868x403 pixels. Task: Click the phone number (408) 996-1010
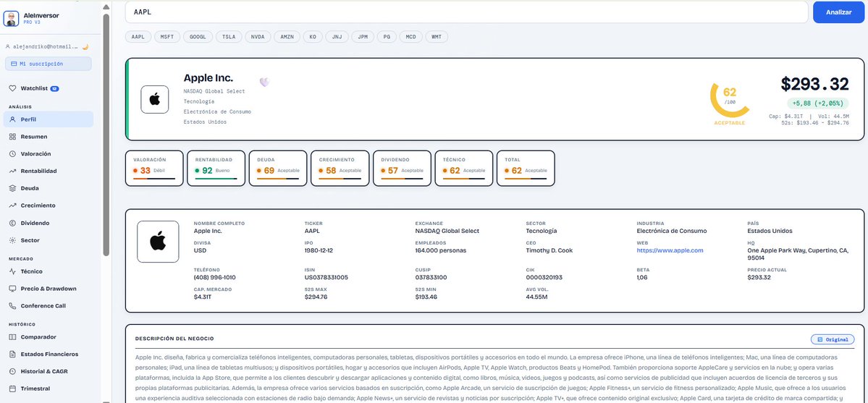pos(215,277)
